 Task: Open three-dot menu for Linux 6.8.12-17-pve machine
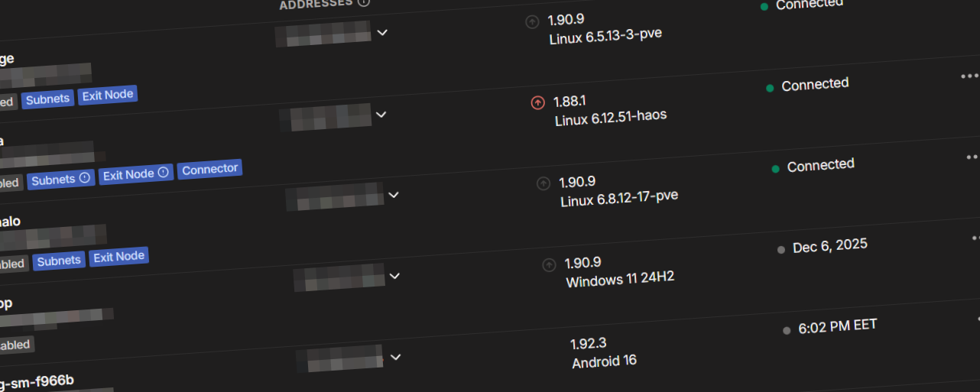[972, 157]
